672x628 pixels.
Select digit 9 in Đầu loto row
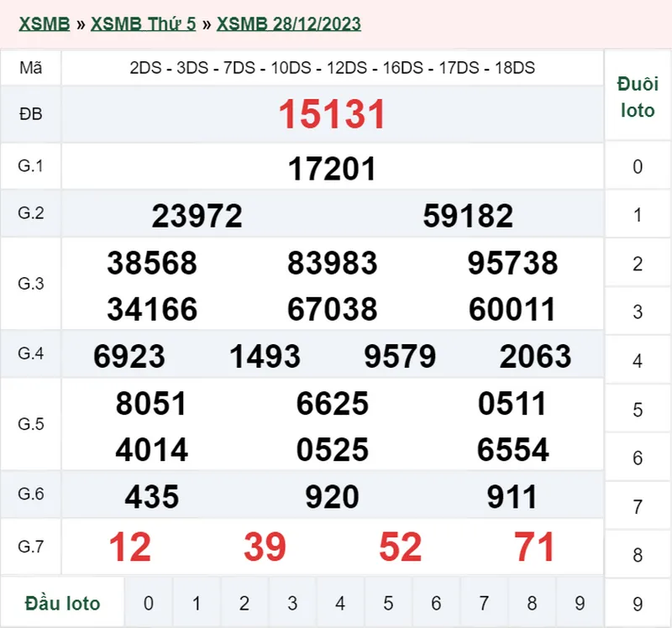580,603
